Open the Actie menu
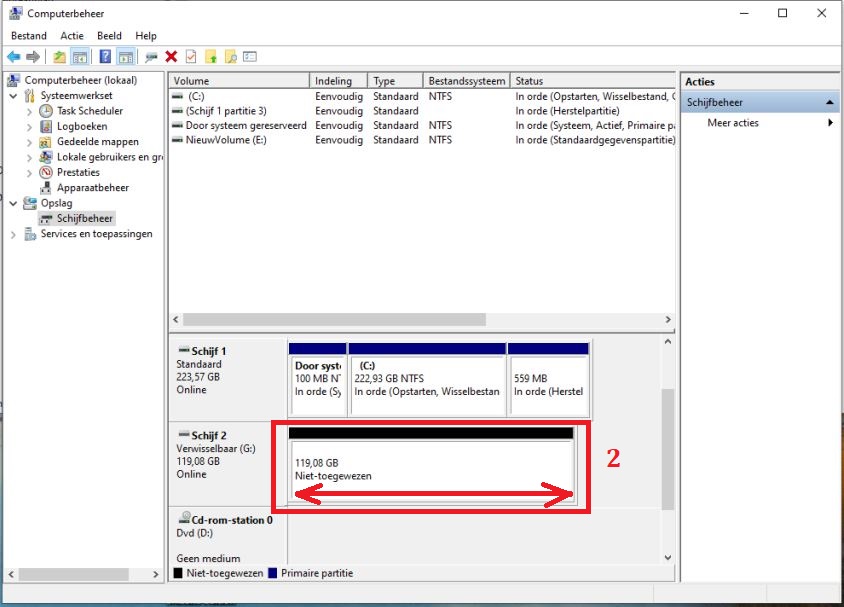The height and width of the screenshot is (607, 844). click(72, 36)
